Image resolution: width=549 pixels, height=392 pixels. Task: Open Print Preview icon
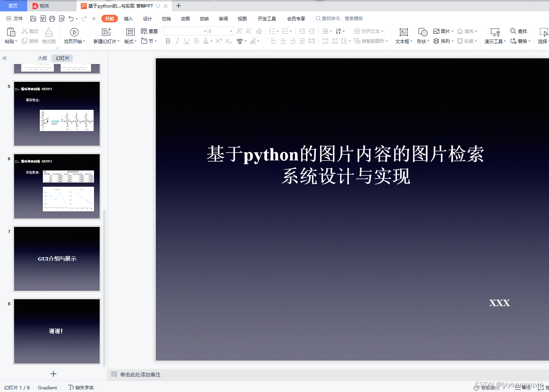click(x=61, y=19)
